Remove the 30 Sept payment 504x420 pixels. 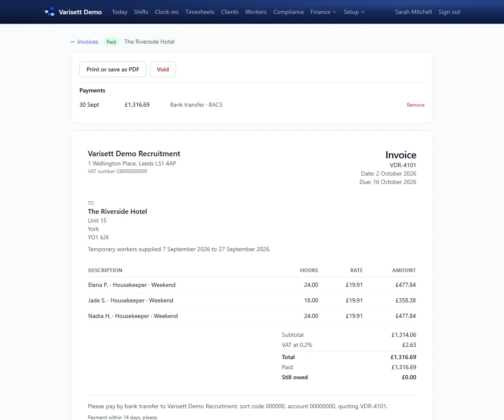pos(415,105)
